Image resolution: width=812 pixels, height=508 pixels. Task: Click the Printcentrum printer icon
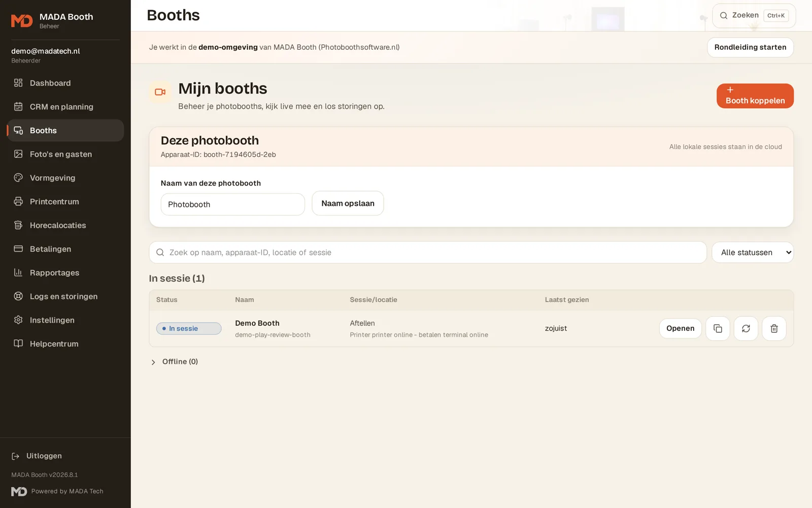click(x=18, y=202)
